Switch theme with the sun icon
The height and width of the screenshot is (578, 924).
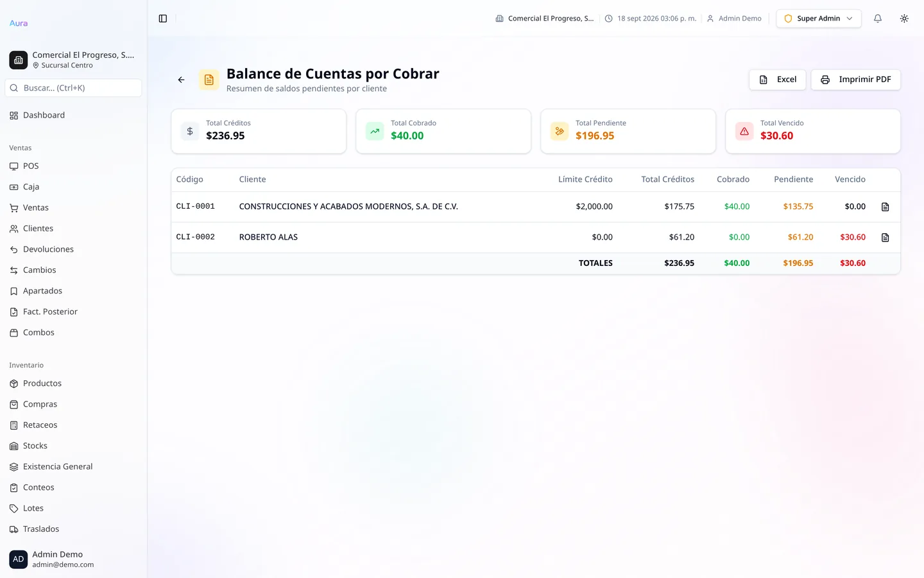coord(904,19)
